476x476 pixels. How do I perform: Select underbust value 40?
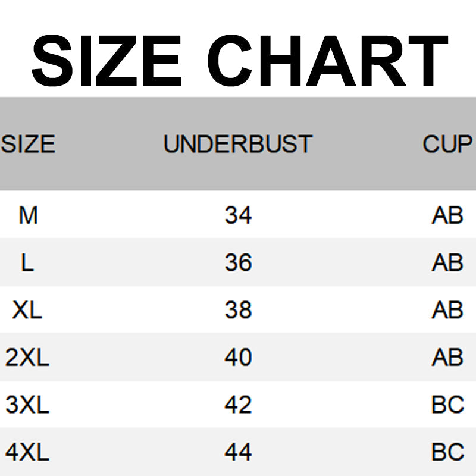(238, 358)
